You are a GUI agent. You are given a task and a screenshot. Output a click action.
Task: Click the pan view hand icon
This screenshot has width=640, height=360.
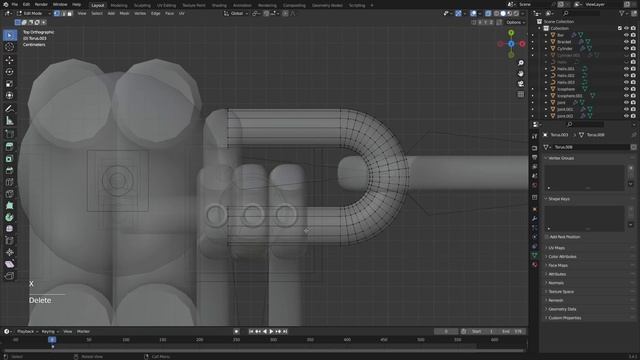[x=521, y=73]
